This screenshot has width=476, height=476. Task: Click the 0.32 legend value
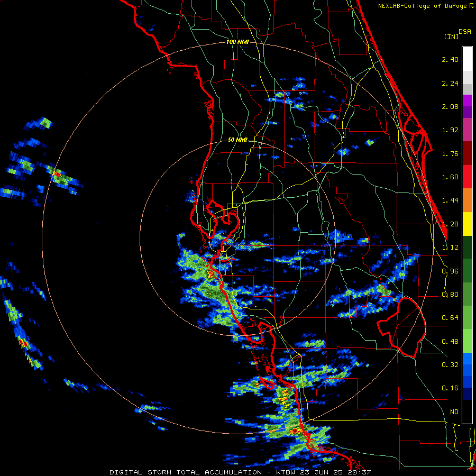450,365
